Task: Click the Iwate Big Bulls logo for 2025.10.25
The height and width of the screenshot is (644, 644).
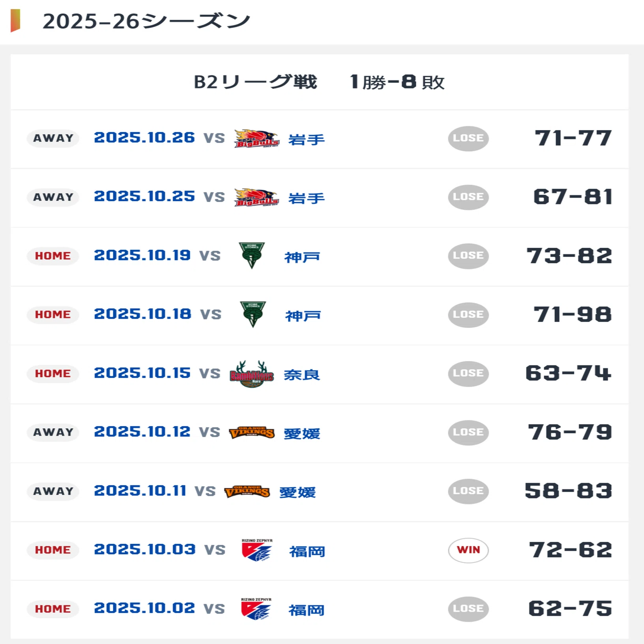Action: click(x=256, y=197)
